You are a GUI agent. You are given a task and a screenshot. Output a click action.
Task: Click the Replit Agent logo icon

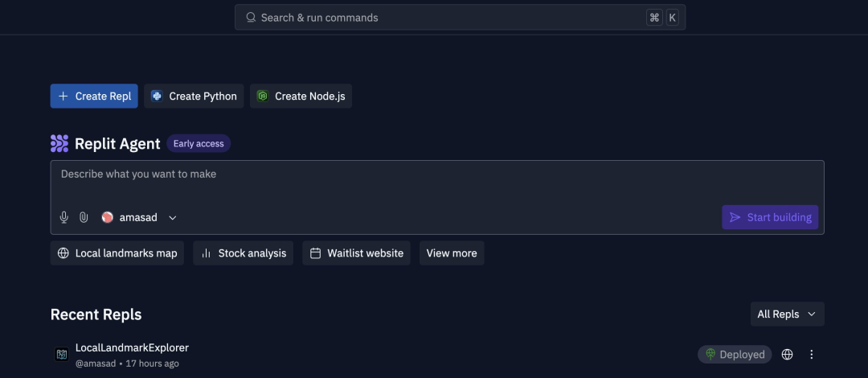[59, 143]
